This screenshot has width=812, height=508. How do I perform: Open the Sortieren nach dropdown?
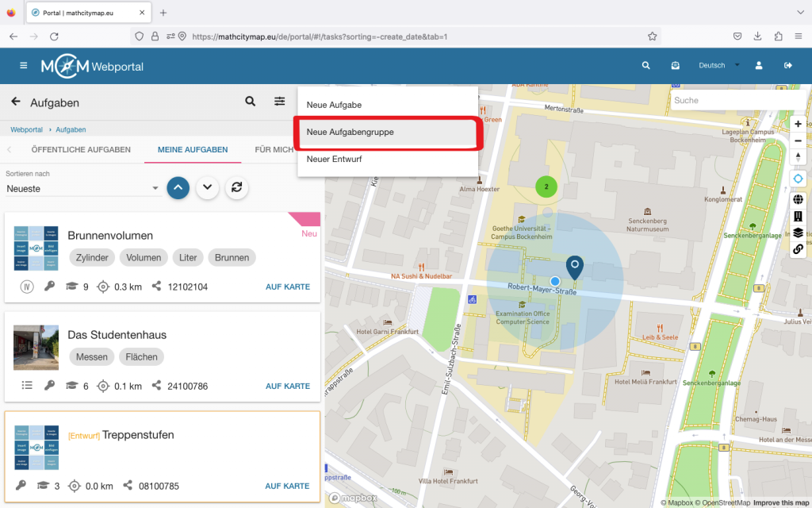coord(82,189)
